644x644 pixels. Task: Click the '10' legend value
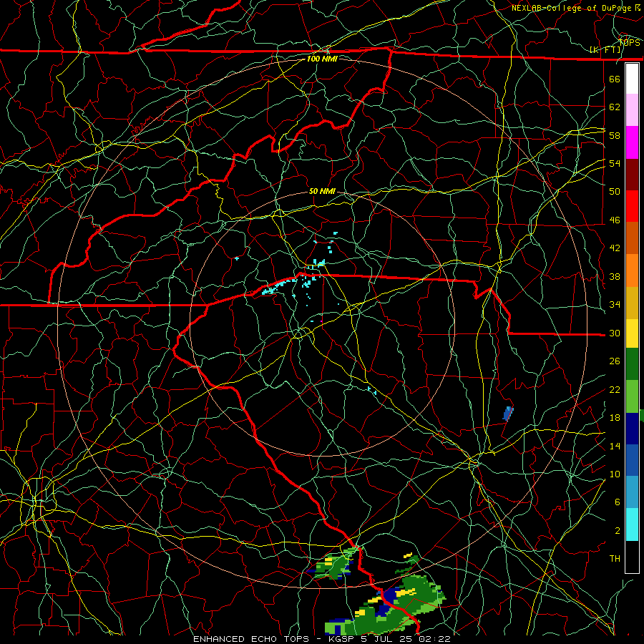[x=615, y=474]
